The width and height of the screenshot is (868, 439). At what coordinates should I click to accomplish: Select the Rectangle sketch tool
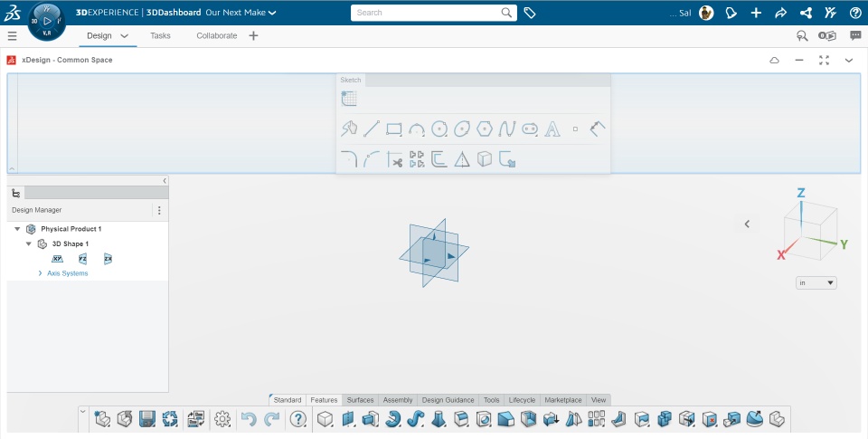[x=393, y=129]
